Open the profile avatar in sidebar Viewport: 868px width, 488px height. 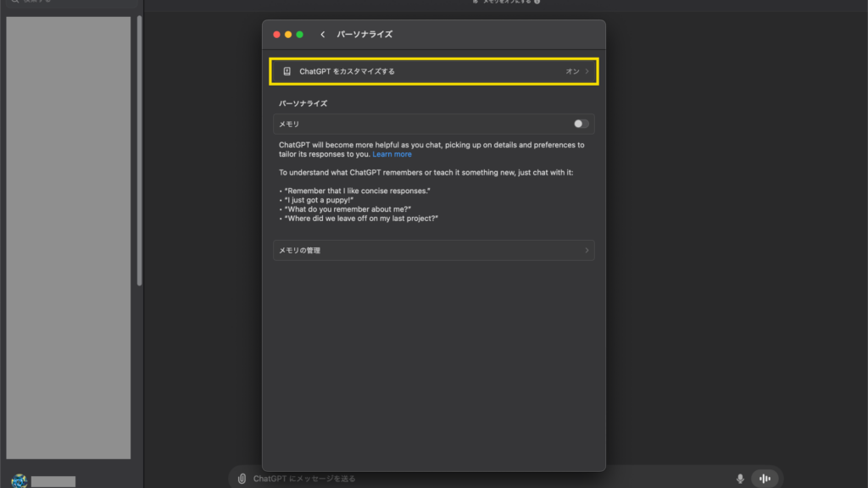coord(19,480)
